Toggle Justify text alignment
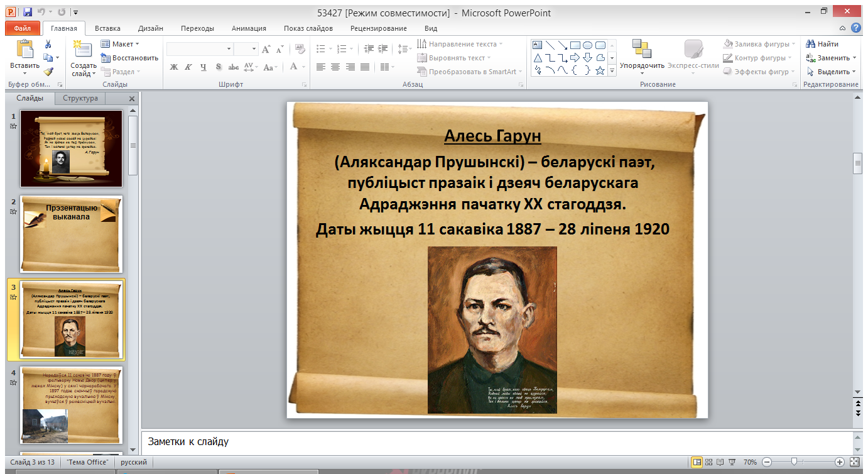868x474 pixels. (x=366, y=67)
